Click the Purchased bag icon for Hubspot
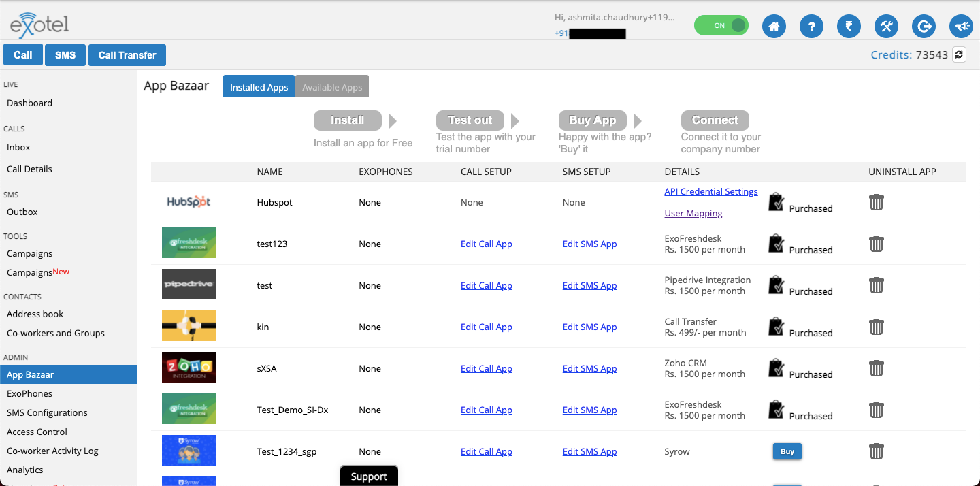Image resolution: width=980 pixels, height=486 pixels. [776, 202]
